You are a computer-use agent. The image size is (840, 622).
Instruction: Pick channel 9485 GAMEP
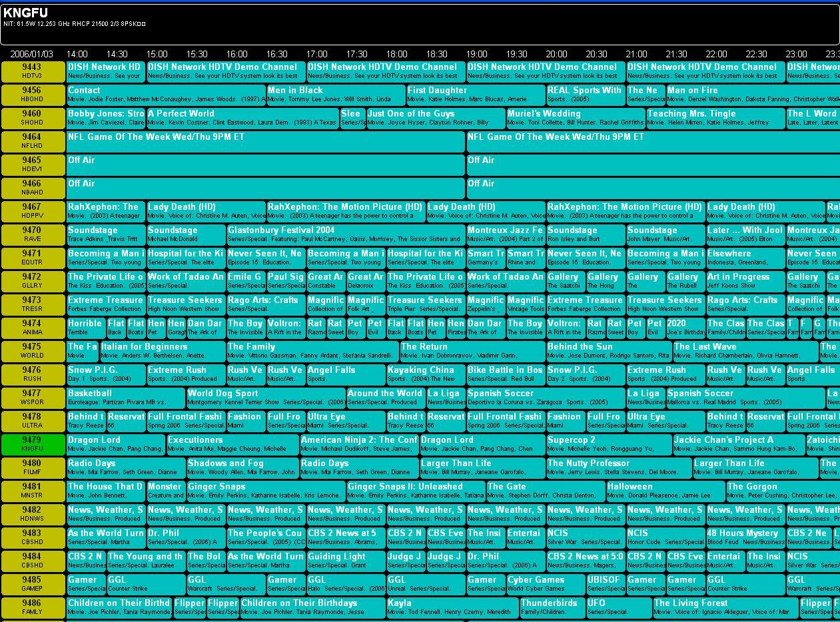pyautogui.click(x=33, y=584)
